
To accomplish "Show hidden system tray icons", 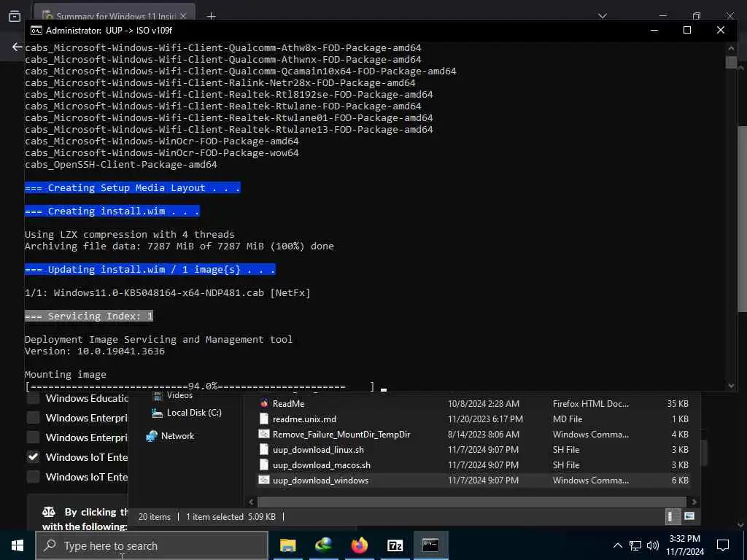I will click(617, 545).
